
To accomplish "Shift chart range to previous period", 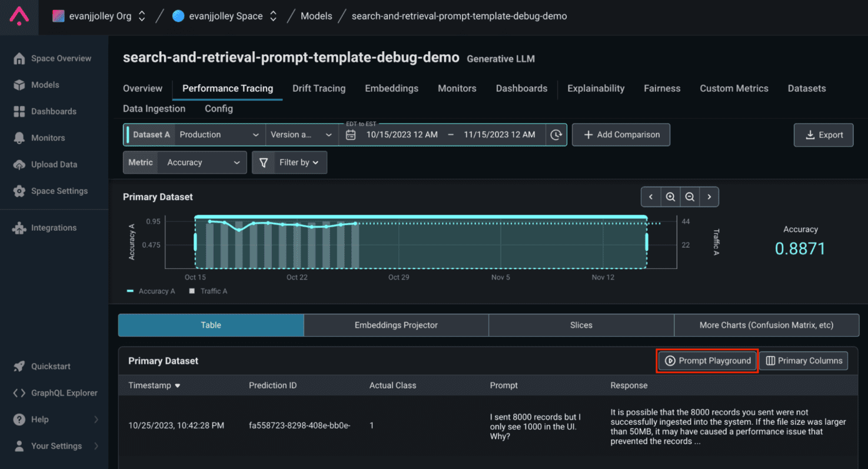I will coord(650,197).
